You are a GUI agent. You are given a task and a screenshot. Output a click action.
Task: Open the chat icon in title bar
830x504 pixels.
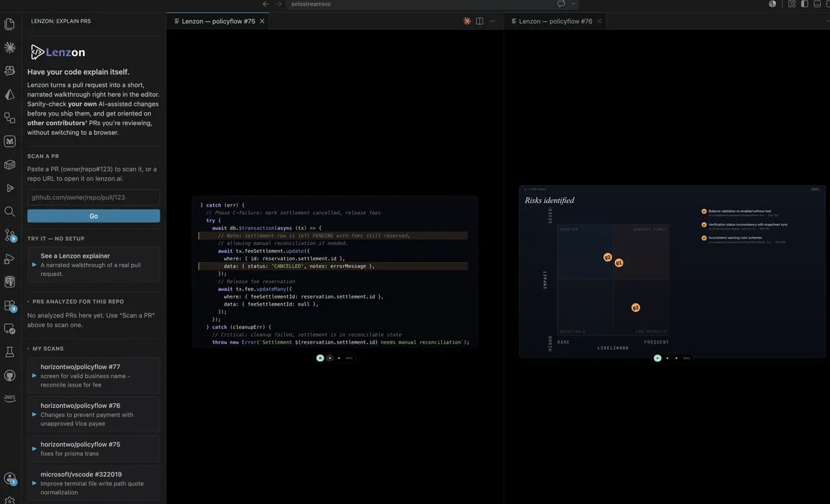562,4
